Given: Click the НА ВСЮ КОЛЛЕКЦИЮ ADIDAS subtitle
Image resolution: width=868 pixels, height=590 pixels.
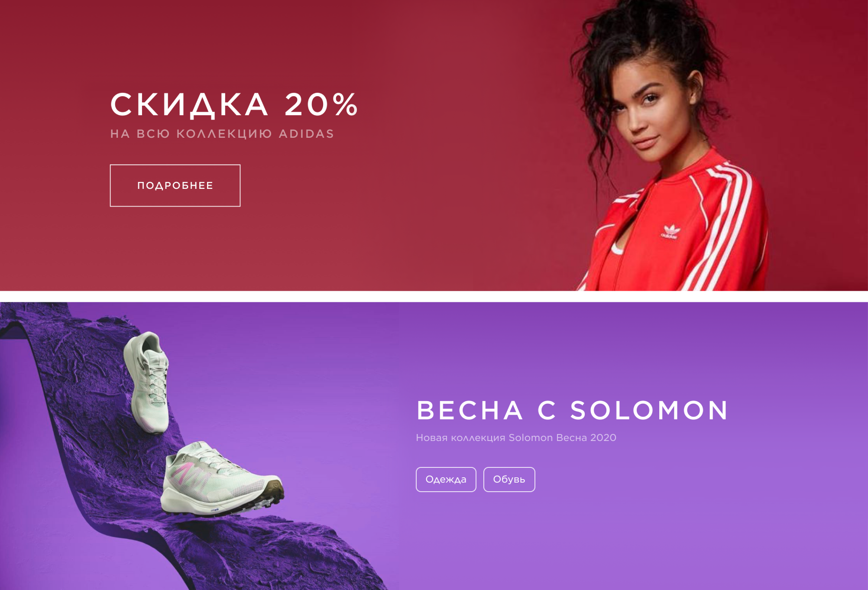Looking at the screenshot, I should point(222,134).
